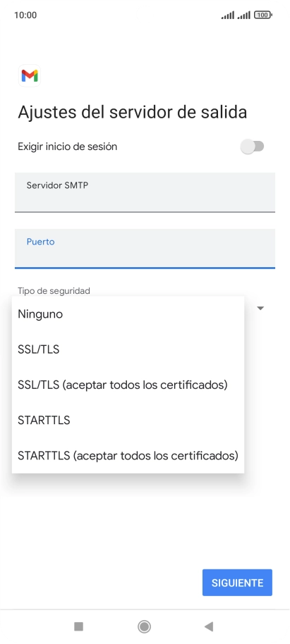290x644 pixels.
Task: Focus the Puerto input field
Action: (x=145, y=249)
